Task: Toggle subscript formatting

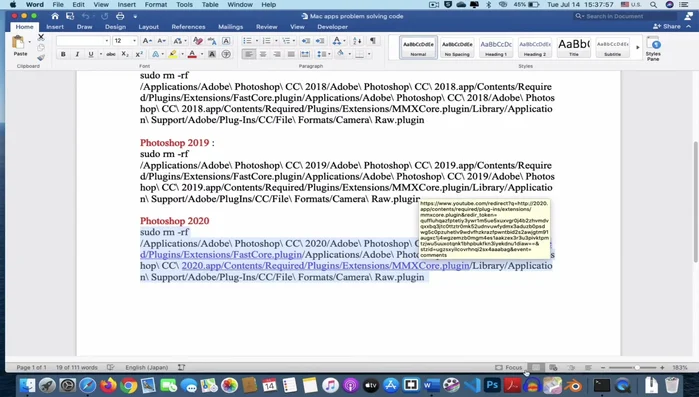Action: (x=125, y=54)
